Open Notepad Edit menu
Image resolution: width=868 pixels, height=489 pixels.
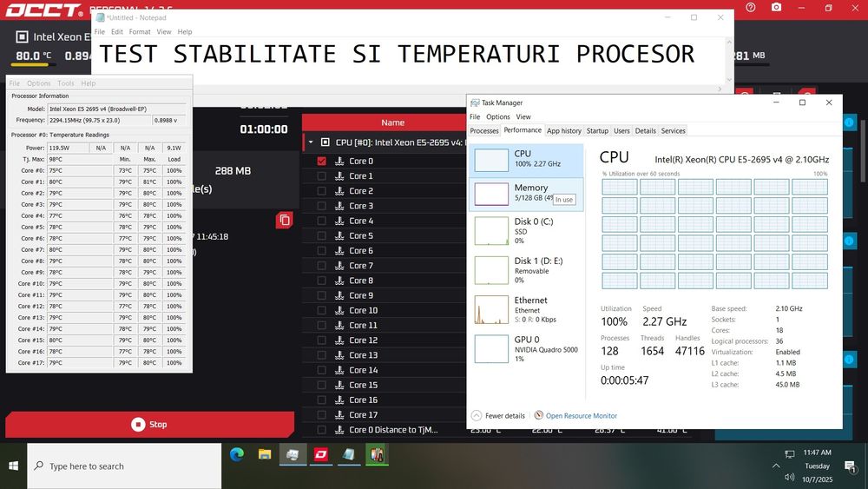[x=117, y=31]
